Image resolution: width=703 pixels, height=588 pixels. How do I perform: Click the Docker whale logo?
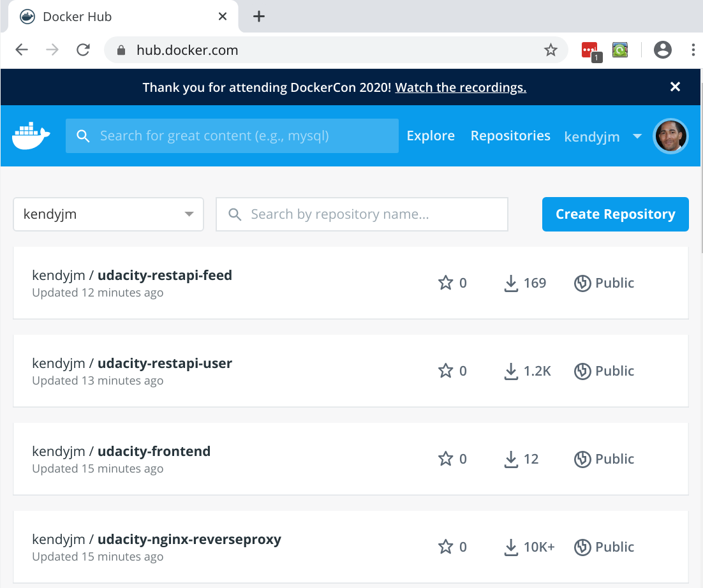click(x=31, y=135)
